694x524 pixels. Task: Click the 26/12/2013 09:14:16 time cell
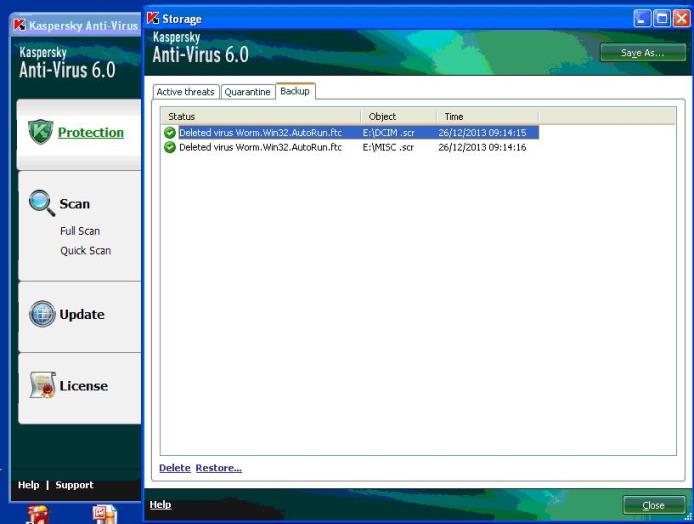[482, 147]
